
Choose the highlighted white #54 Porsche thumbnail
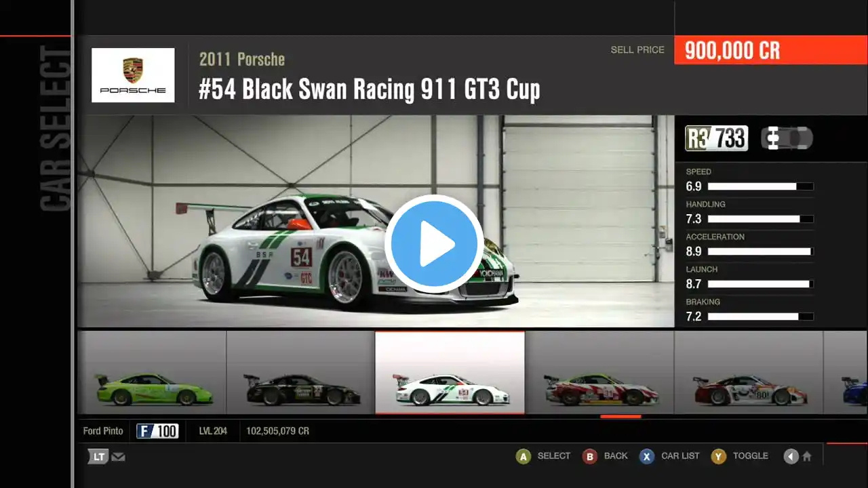pos(450,373)
